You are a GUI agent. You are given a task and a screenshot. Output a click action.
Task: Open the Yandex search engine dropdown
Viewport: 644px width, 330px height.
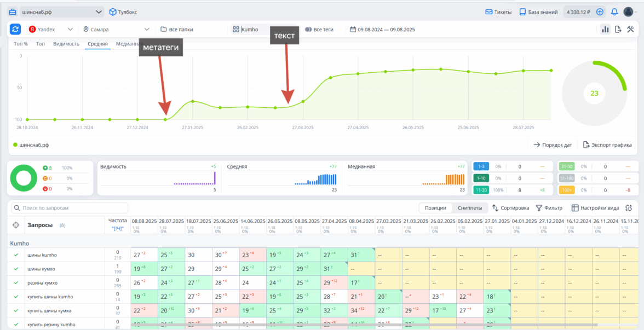(51, 30)
